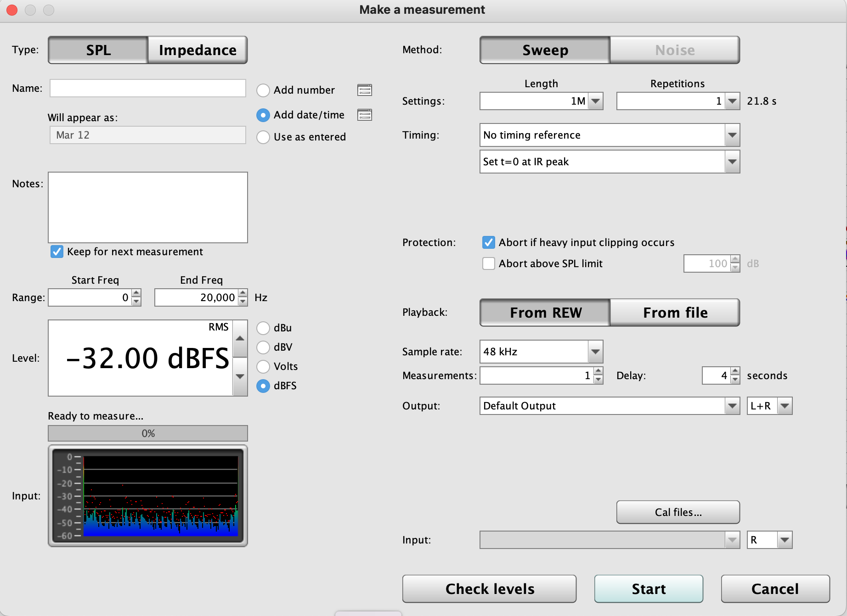Click keyboard icon beside Add number
Image resolution: width=847 pixels, height=616 pixels.
pyautogui.click(x=365, y=90)
